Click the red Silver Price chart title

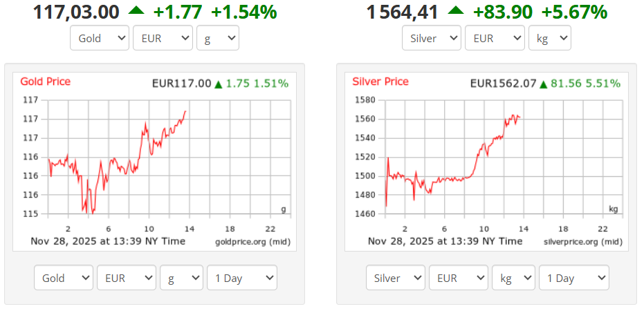[380, 82]
